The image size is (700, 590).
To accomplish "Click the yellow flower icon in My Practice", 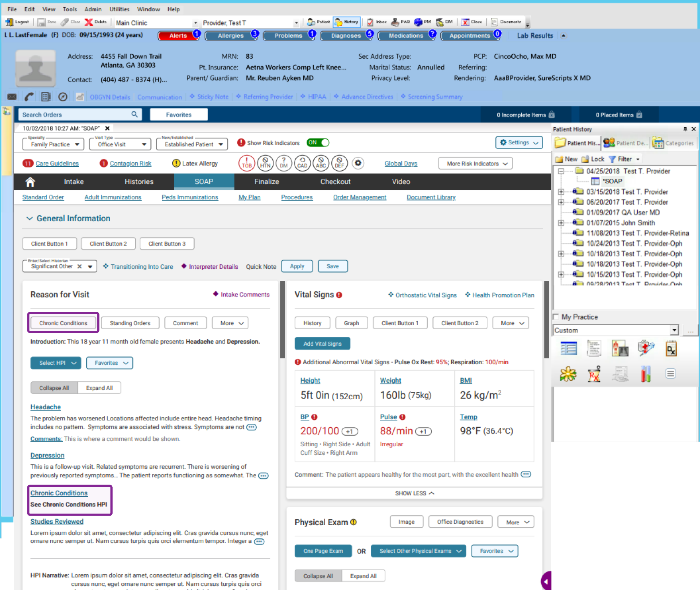I will tap(568, 374).
